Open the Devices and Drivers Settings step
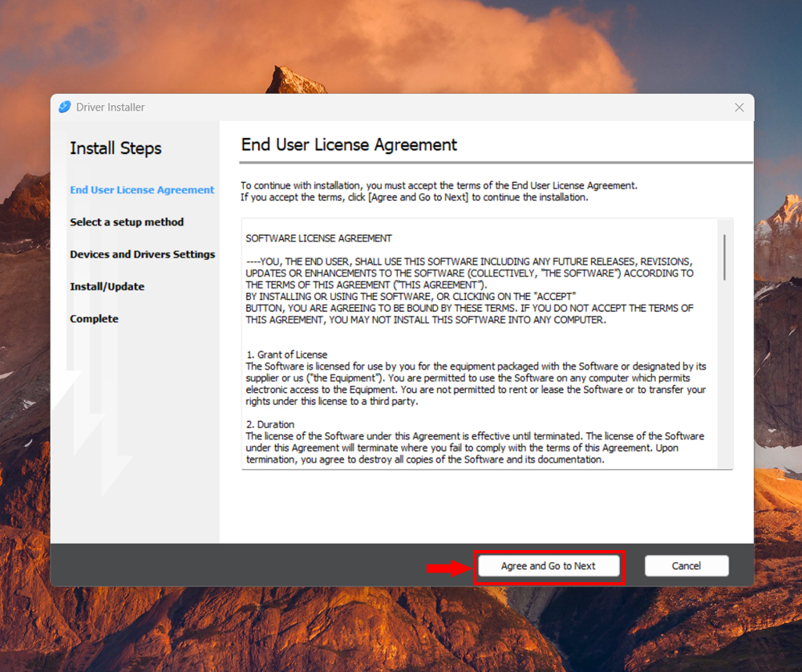 (143, 254)
